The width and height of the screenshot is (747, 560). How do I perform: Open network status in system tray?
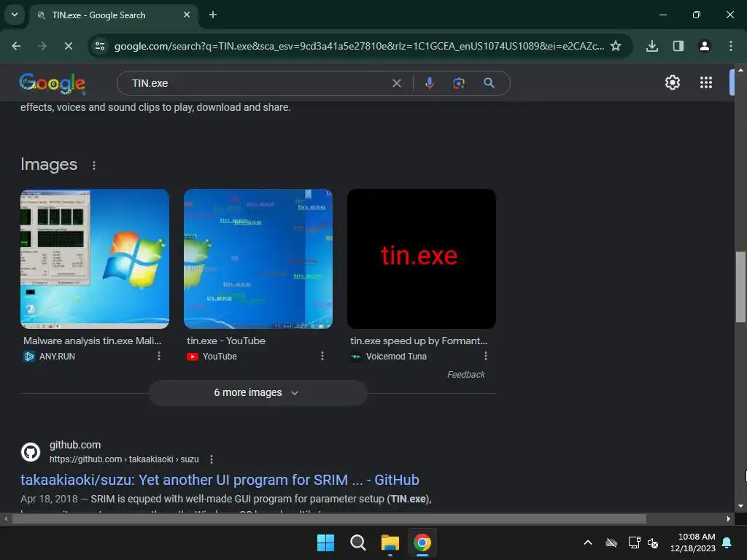tap(634, 542)
